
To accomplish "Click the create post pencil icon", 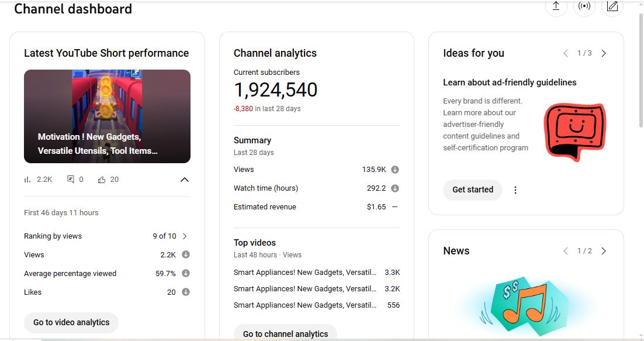I will click(612, 6).
